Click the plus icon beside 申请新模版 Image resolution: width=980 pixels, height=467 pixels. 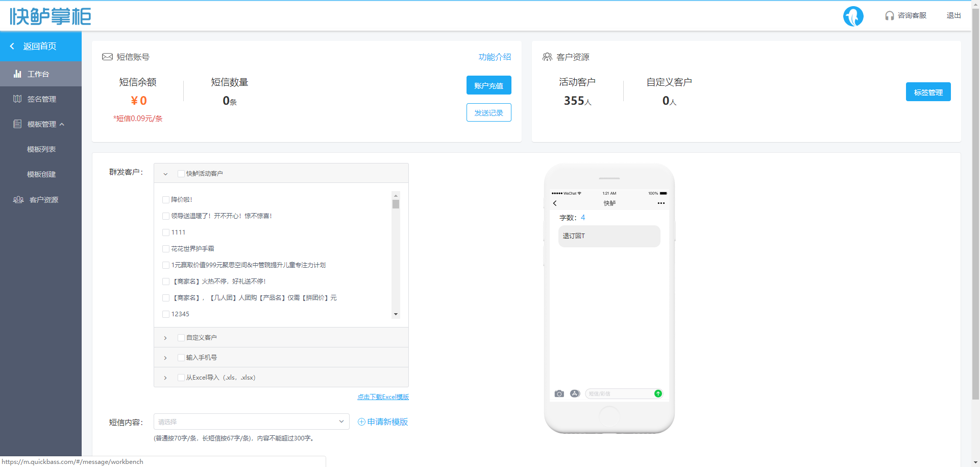(361, 422)
